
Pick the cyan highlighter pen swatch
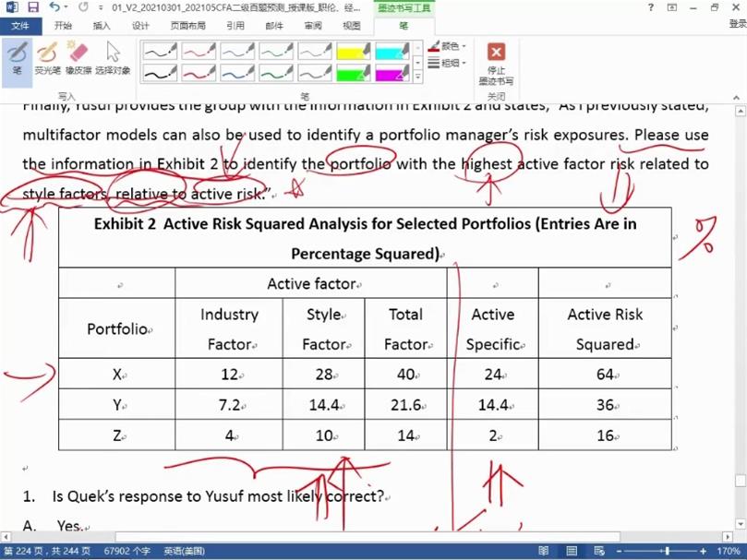point(392,51)
